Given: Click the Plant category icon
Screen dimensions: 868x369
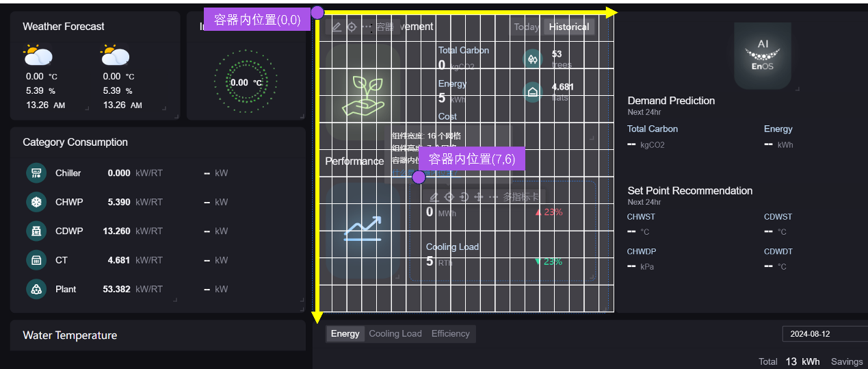Looking at the screenshot, I should [x=36, y=289].
